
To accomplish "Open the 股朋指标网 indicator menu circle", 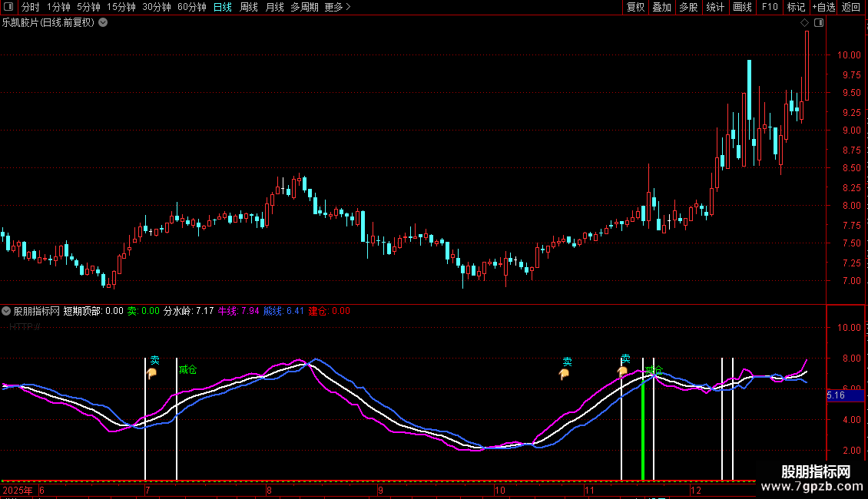I will (x=6, y=311).
